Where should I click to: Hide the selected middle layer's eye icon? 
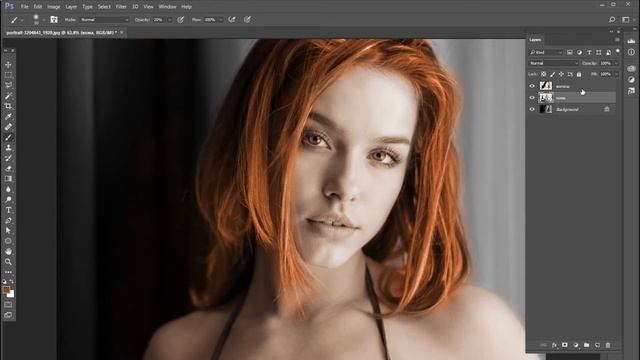[532, 98]
